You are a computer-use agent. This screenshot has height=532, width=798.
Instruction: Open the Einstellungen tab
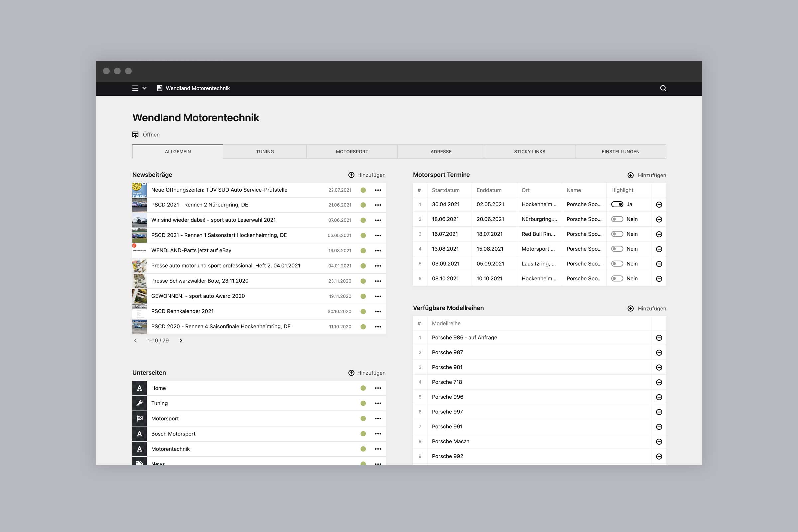(620, 152)
